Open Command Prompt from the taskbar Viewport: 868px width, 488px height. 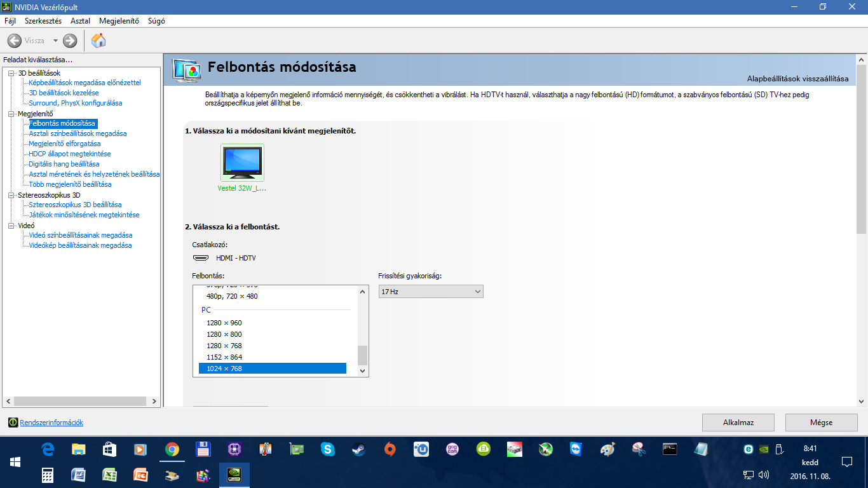[x=670, y=450]
